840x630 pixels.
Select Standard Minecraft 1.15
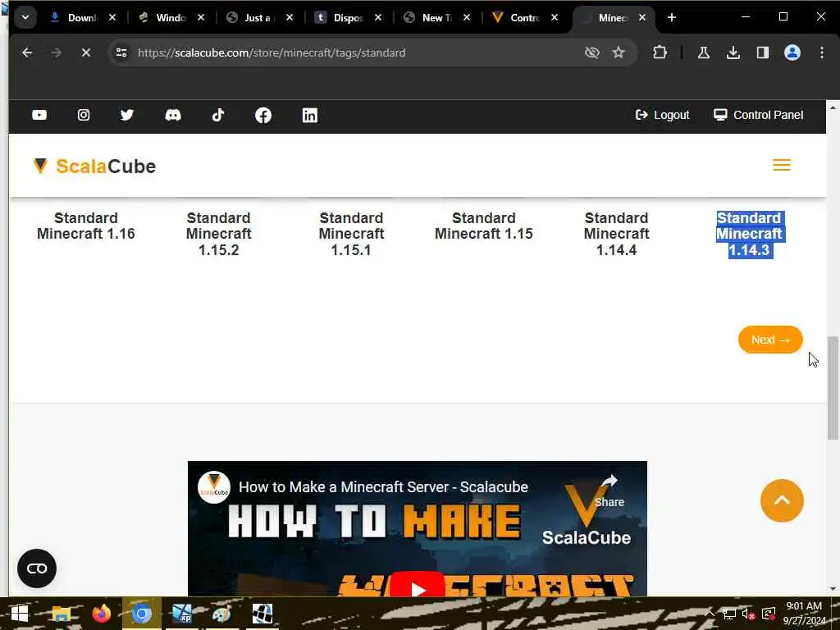(484, 226)
